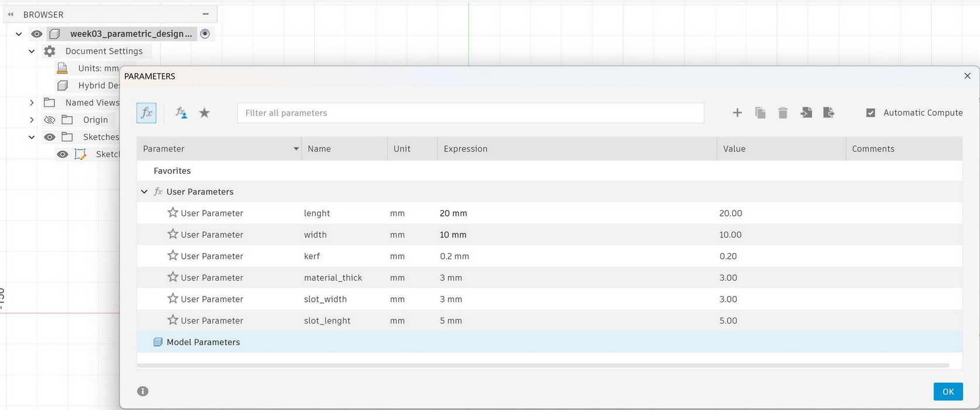
Task: Click the Comments column header
Action: pos(904,149)
